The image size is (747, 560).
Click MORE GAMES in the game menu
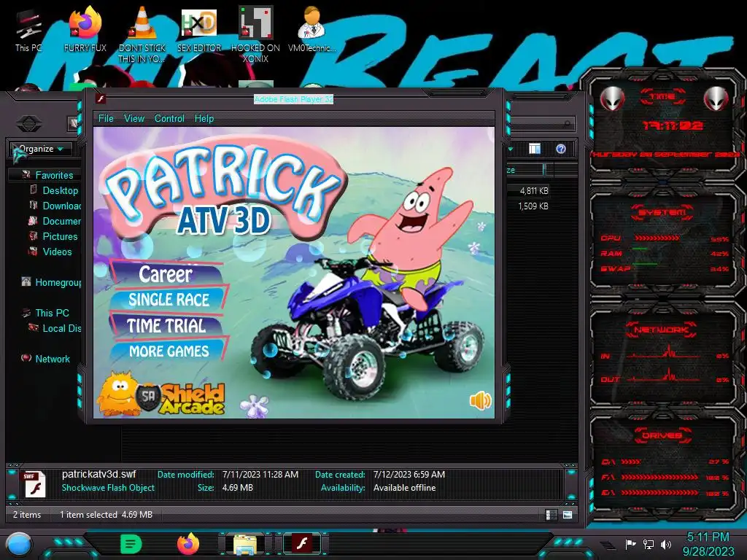[x=169, y=351]
